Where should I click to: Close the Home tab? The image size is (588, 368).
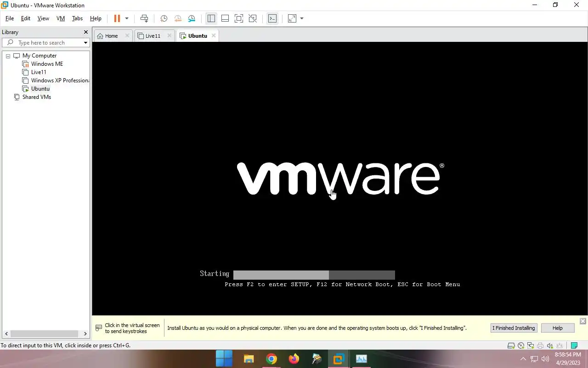pos(127,35)
